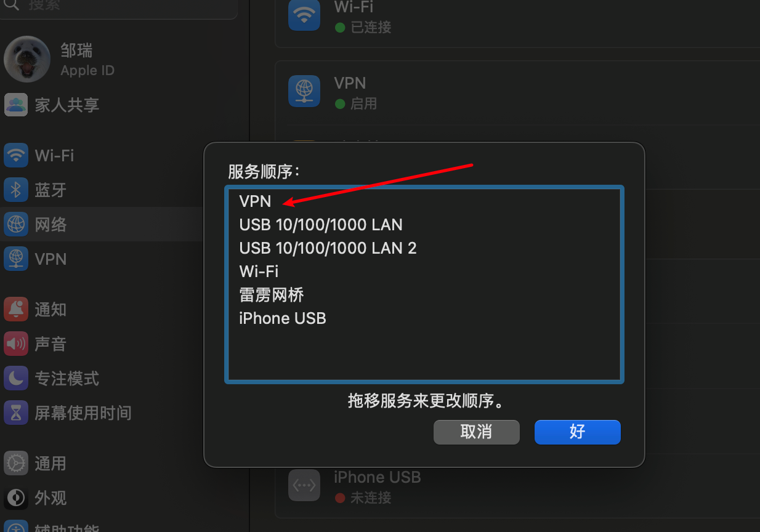Open General (通用) gear icon
Screen dimensions: 760x532
click(x=16, y=464)
